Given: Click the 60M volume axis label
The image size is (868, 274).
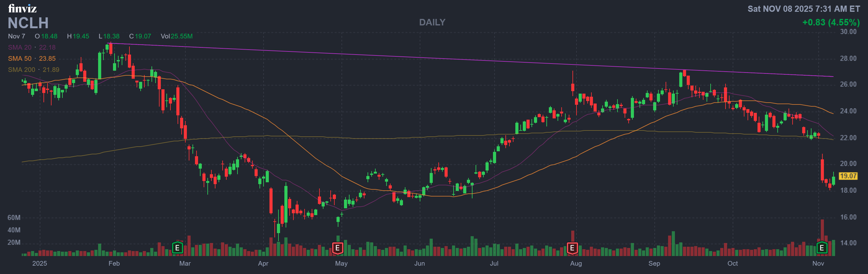Looking at the screenshot, I should [x=14, y=218].
